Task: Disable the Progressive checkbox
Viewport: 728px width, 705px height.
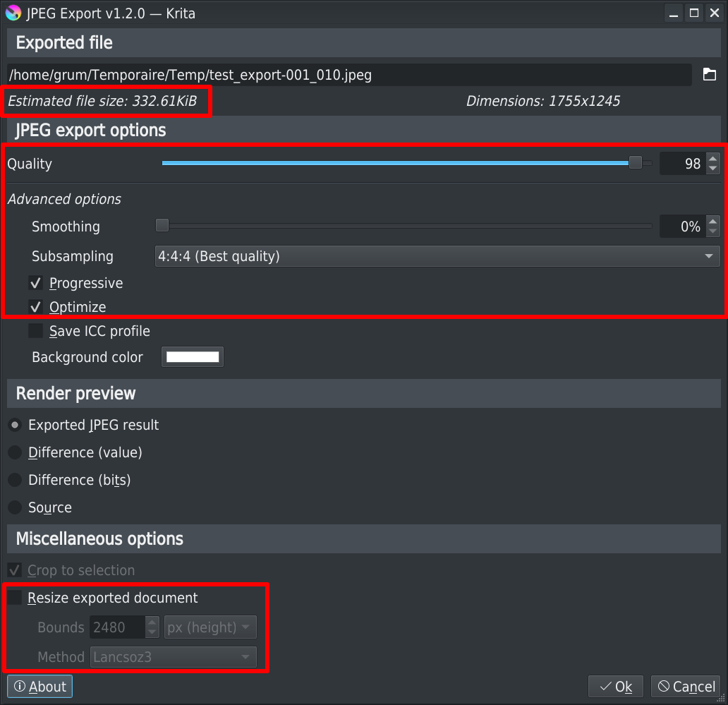Action: [x=35, y=283]
